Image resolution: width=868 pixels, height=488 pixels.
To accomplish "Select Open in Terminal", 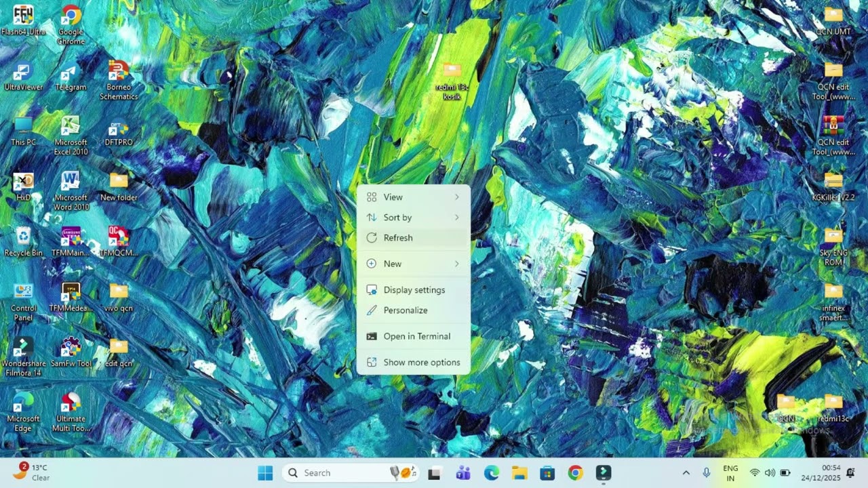I will click(413, 336).
